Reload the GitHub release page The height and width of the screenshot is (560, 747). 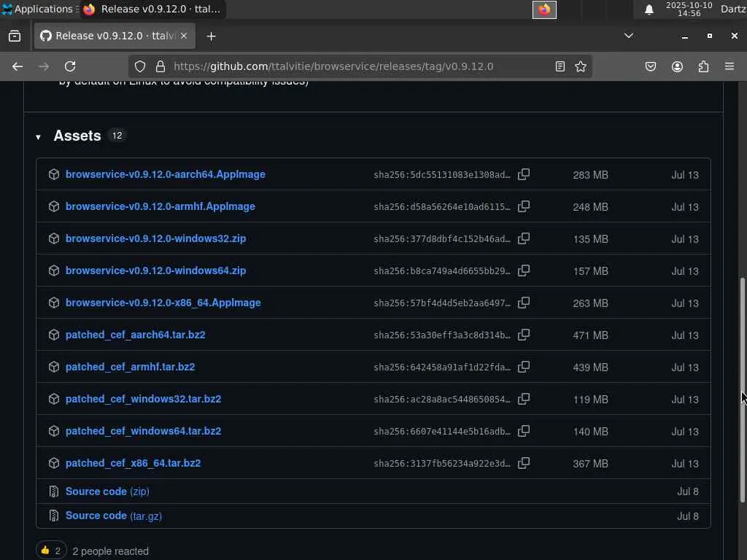coord(70,66)
